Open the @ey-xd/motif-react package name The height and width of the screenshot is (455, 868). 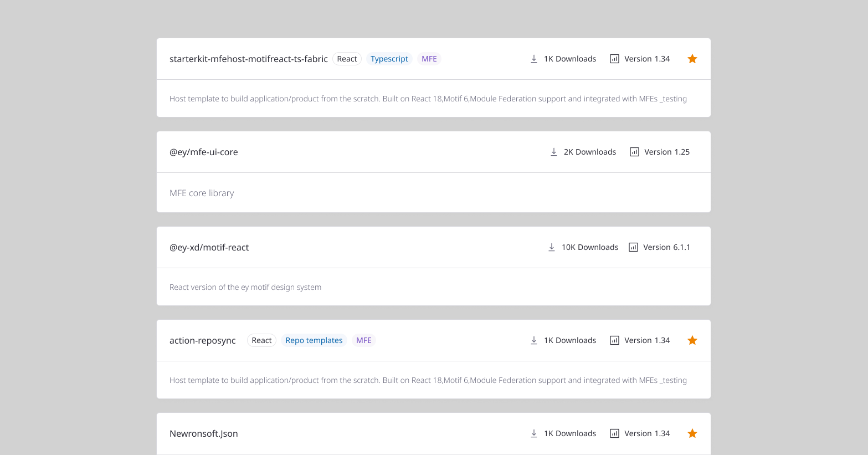[209, 247]
